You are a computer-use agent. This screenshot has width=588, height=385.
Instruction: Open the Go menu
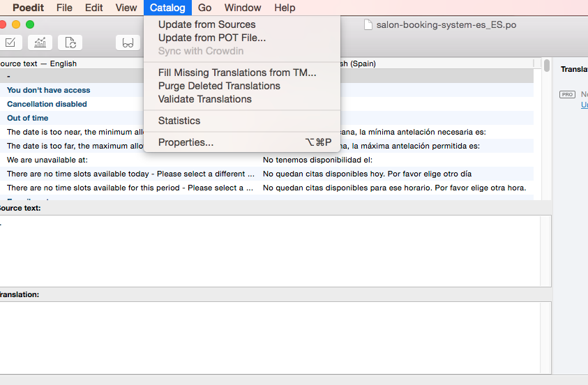[204, 8]
